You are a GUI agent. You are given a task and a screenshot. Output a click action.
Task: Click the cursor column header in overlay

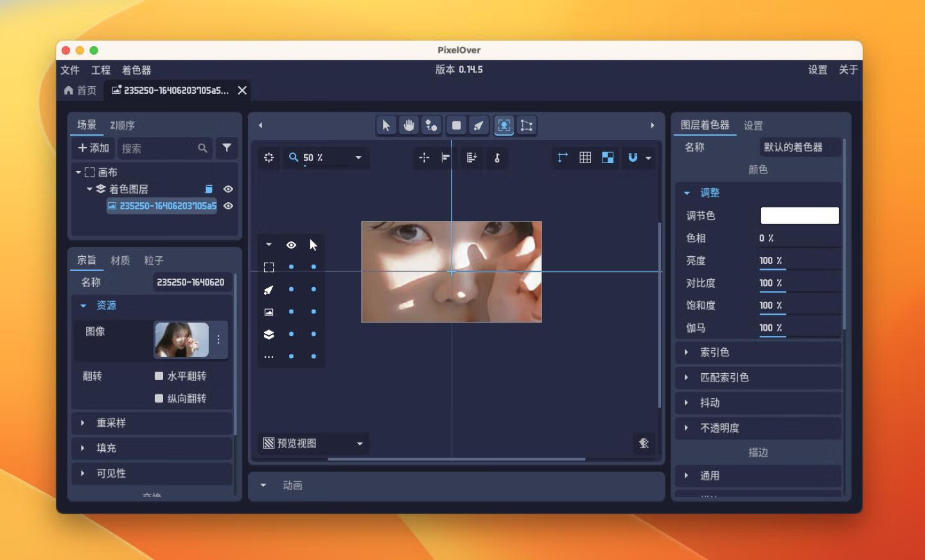click(x=313, y=245)
